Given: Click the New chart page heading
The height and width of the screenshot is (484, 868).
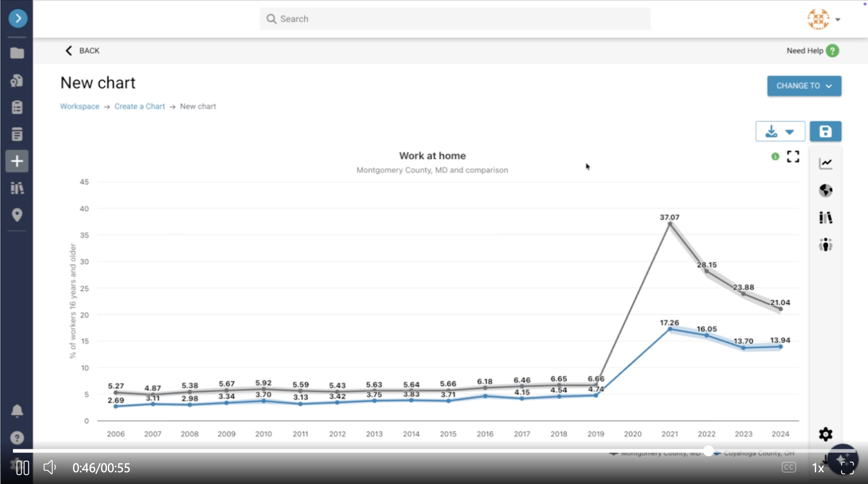Looking at the screenshot, I should pyautogui.click(x=98, y=83).
